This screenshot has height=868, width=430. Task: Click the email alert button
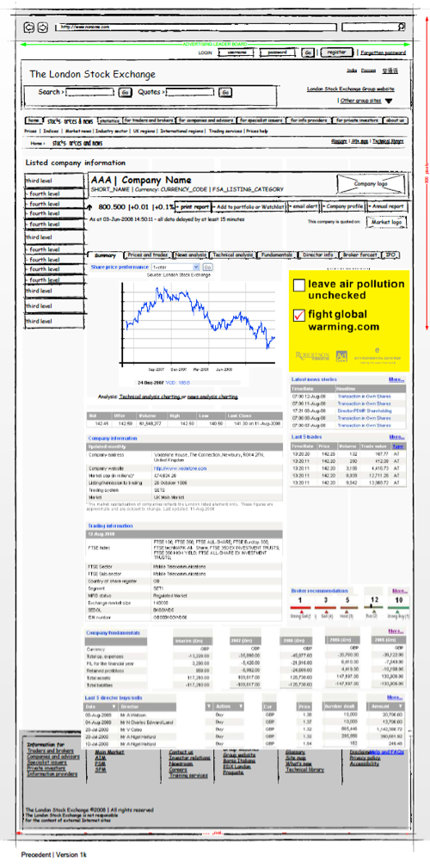pos(304,206)
